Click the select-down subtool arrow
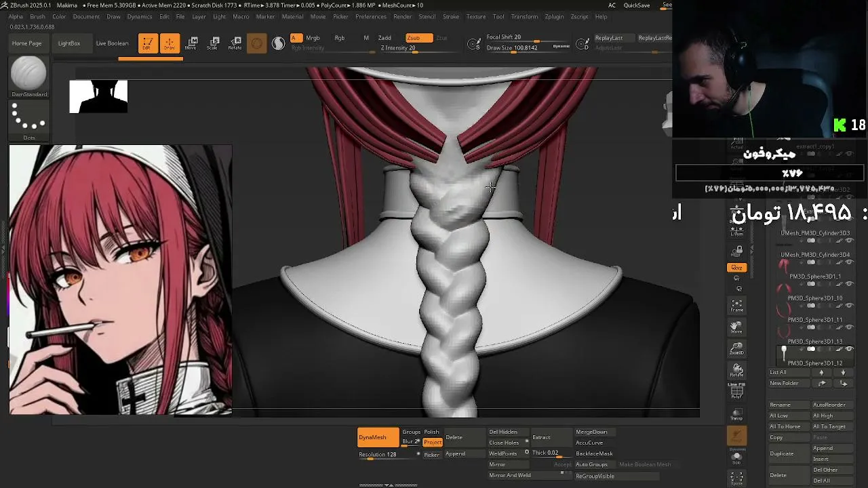Screen dimensions: 868x488 coord(843,372)
